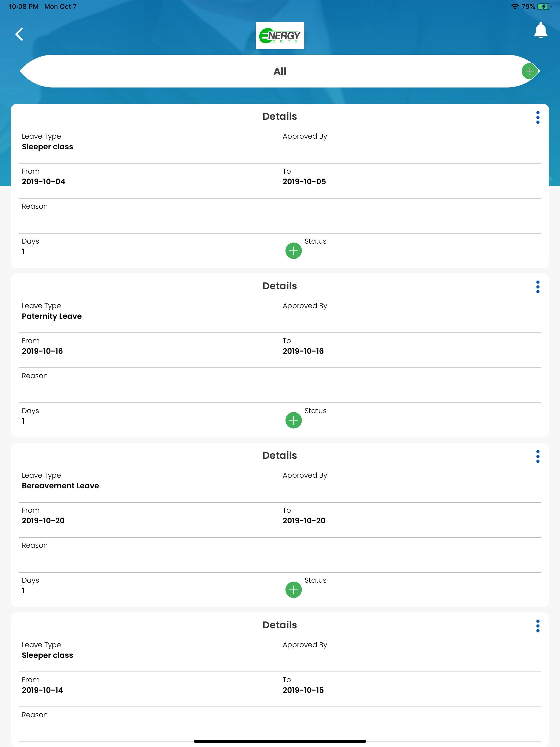This screenshot has width=560, height=747.
Task: Tap the To date 2019-10-20
Action: [x=304, y=521]
